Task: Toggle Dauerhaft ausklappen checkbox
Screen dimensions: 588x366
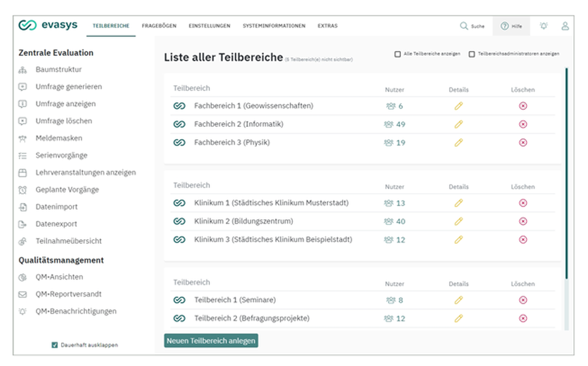Action: tap(55, 345)
